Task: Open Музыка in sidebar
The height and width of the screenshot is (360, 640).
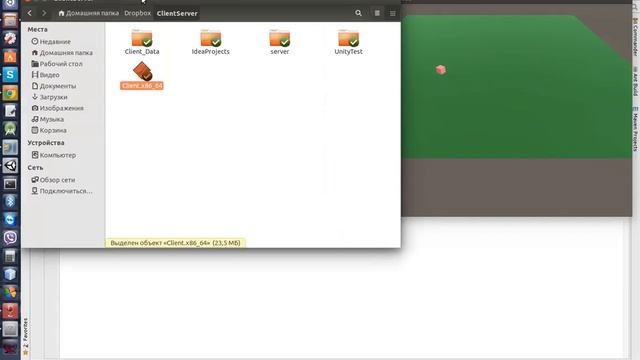Action: point(47,119)
